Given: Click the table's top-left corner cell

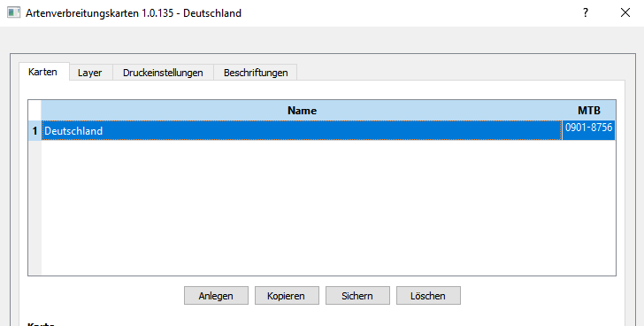Looking at the screenshot, I should (x=34, y=110).
